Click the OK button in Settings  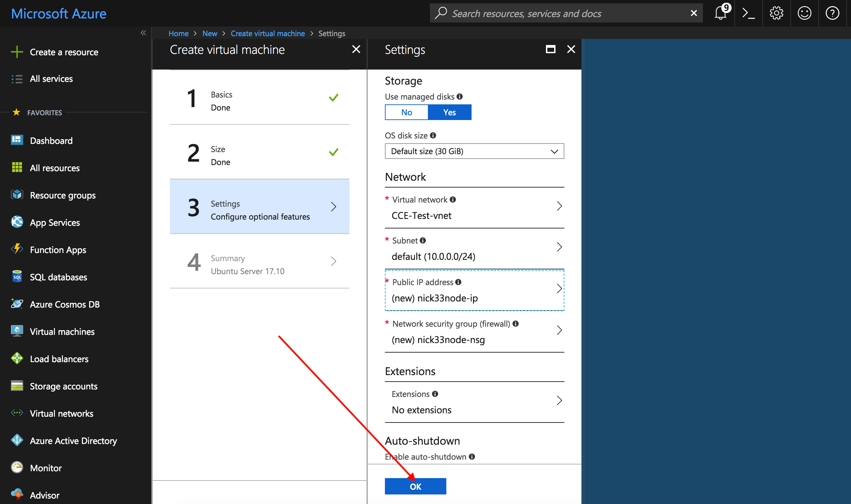point(415,486)
